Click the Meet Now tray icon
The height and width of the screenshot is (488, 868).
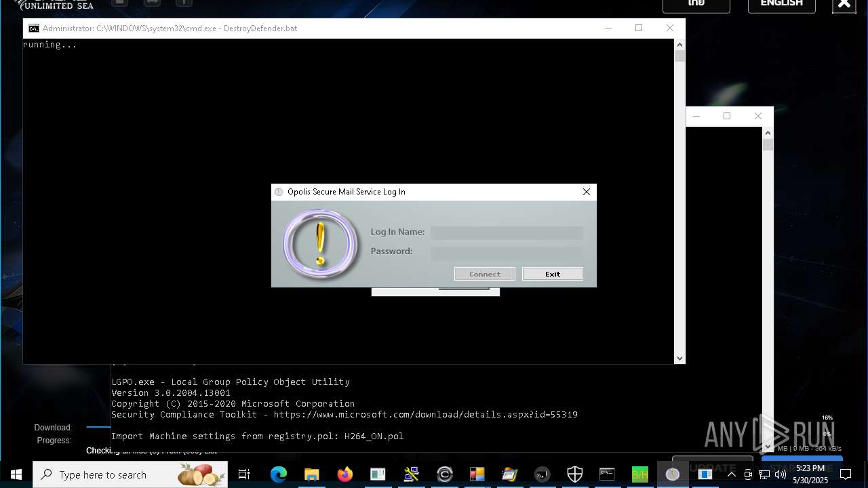click(748, 474)
